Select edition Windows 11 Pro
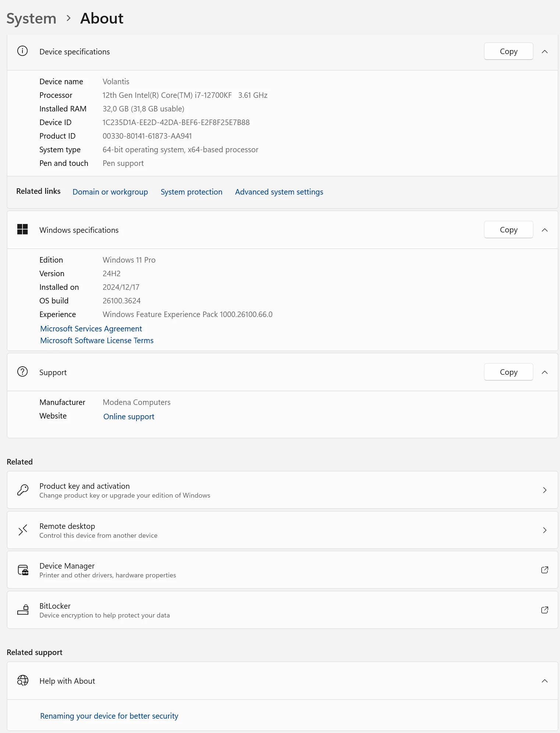560x733 pixels. tap(129, 260)
